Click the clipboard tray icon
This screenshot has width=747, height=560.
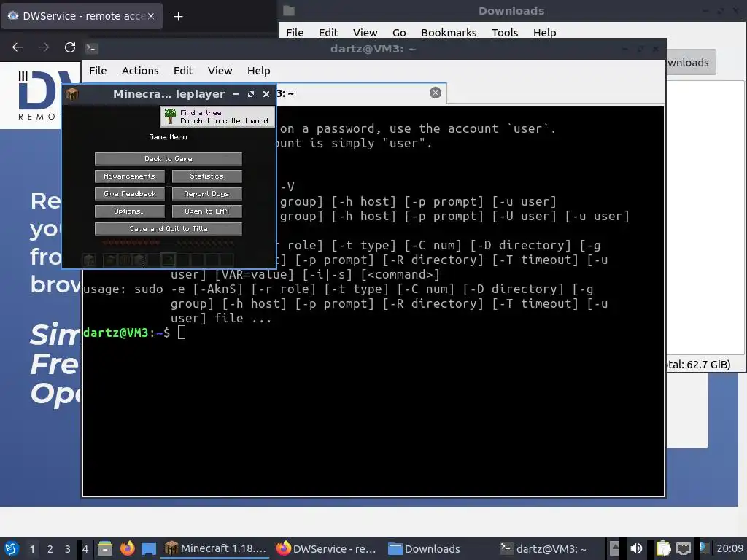pos(663,548)
